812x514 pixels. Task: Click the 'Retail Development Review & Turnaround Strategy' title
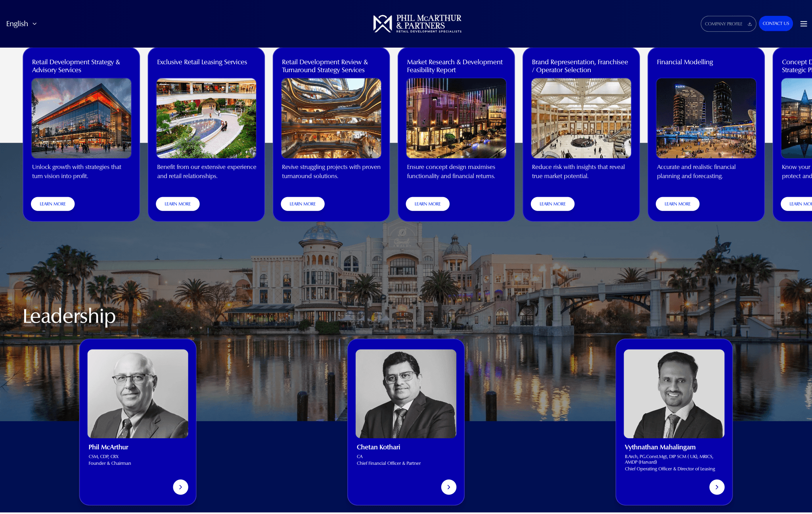pyautogui.click(x=325, y=66)
